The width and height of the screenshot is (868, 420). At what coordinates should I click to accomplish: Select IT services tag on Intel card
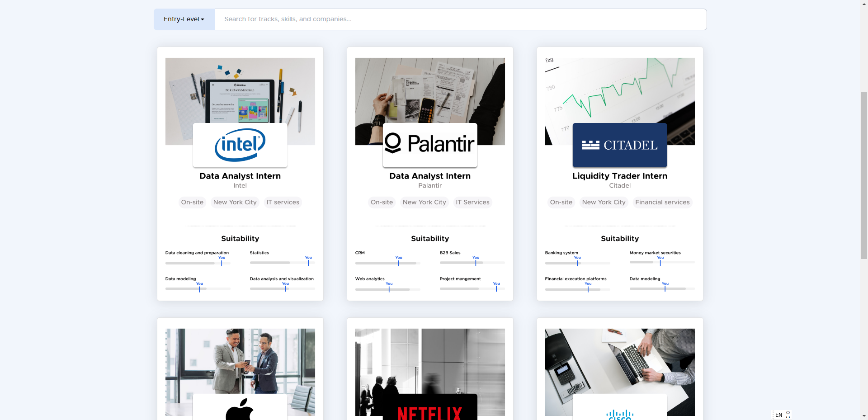(283, 202)
